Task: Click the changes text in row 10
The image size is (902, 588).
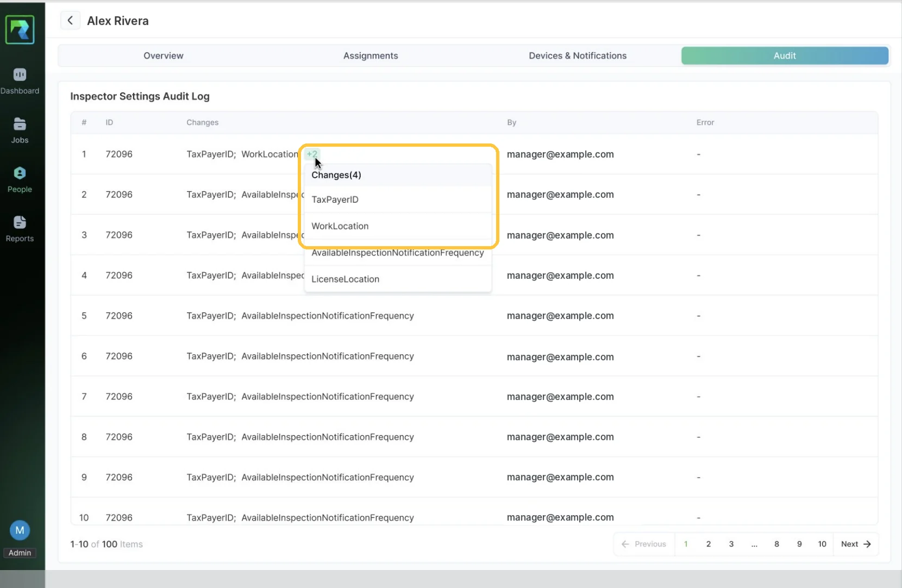Action: 300,518
